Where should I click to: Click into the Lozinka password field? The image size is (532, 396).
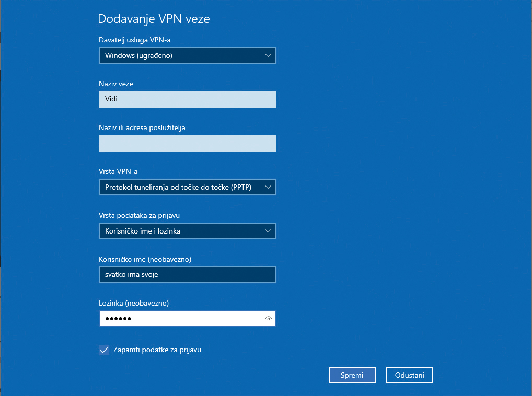pyautogui.click(x=180, y=319)
